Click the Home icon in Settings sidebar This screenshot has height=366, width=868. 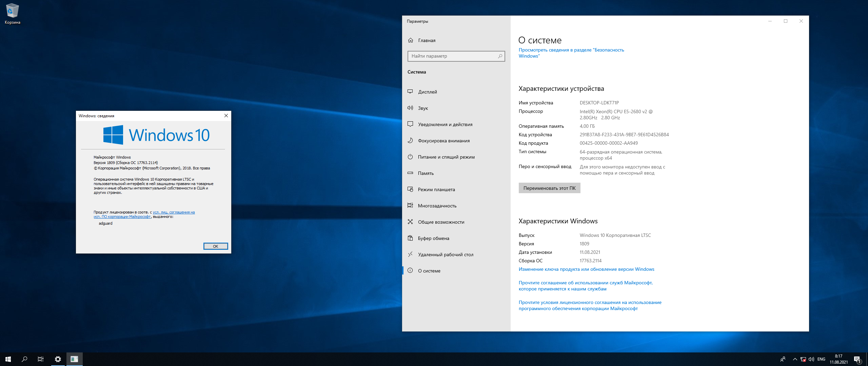(411, 40)
